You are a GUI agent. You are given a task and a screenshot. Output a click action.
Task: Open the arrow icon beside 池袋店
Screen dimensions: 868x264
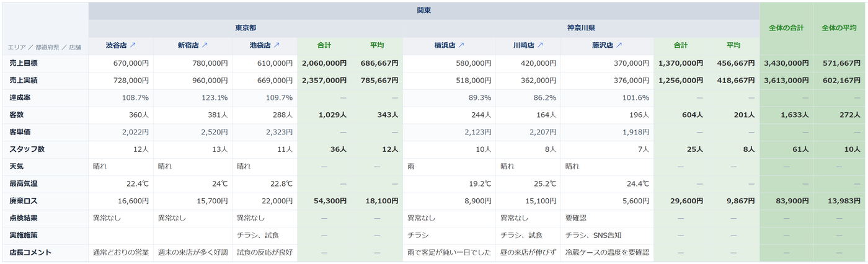pyautogui.click(x=277, y=46)
